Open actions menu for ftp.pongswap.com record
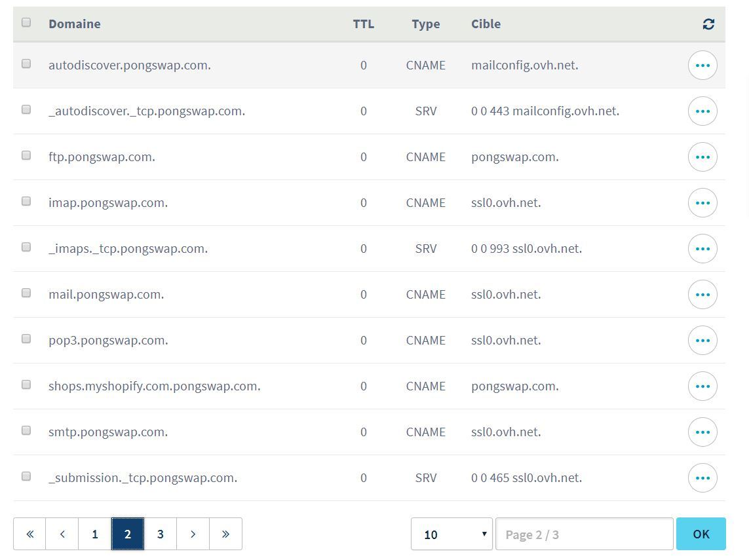 click(702, 157)
